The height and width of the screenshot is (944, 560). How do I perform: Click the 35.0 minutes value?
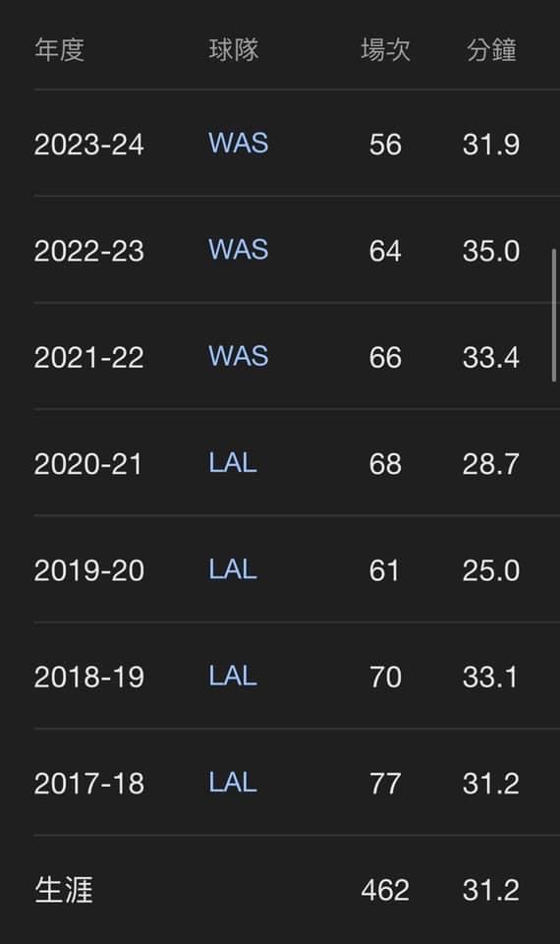point(491,251)
